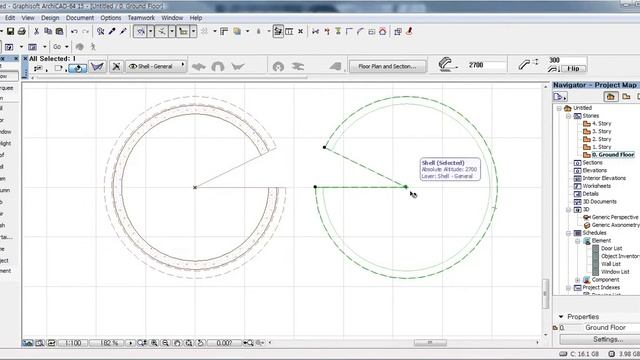Viewport: 640px width, 360px height.
Task: Collapse the Stories tree node
Action: click(568, 116)
